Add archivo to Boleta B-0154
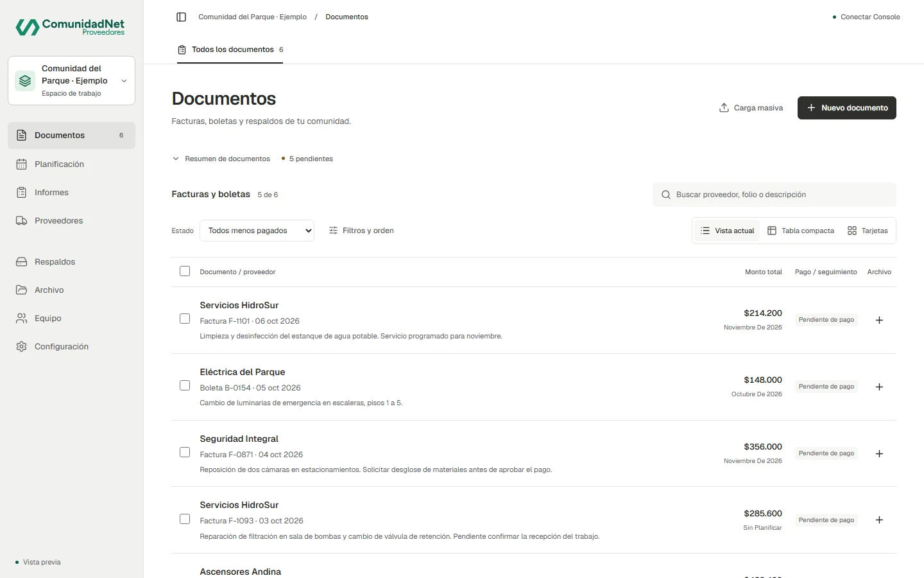924x578 pixels. pyautogui.click(x=879, y=387)
